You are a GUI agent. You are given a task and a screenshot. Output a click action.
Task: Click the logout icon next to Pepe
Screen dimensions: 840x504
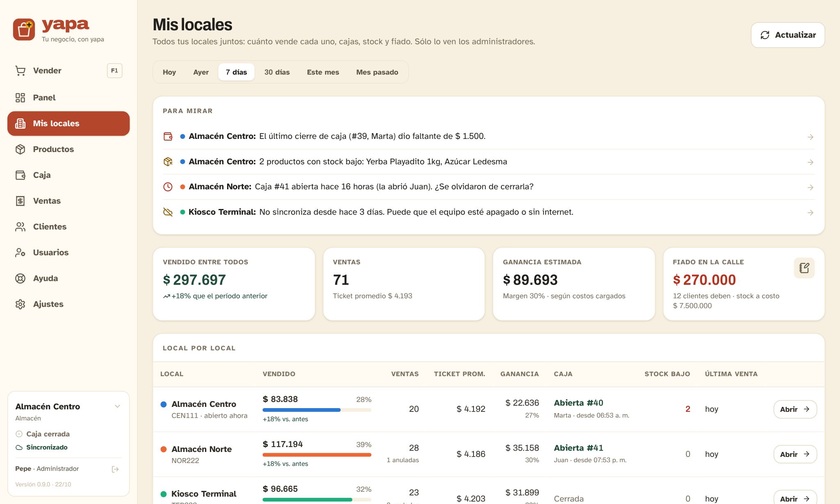tap(115, 469)
